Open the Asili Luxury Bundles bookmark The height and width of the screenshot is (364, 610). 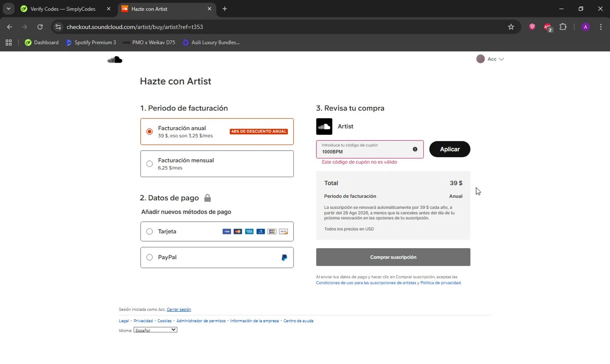211,42
